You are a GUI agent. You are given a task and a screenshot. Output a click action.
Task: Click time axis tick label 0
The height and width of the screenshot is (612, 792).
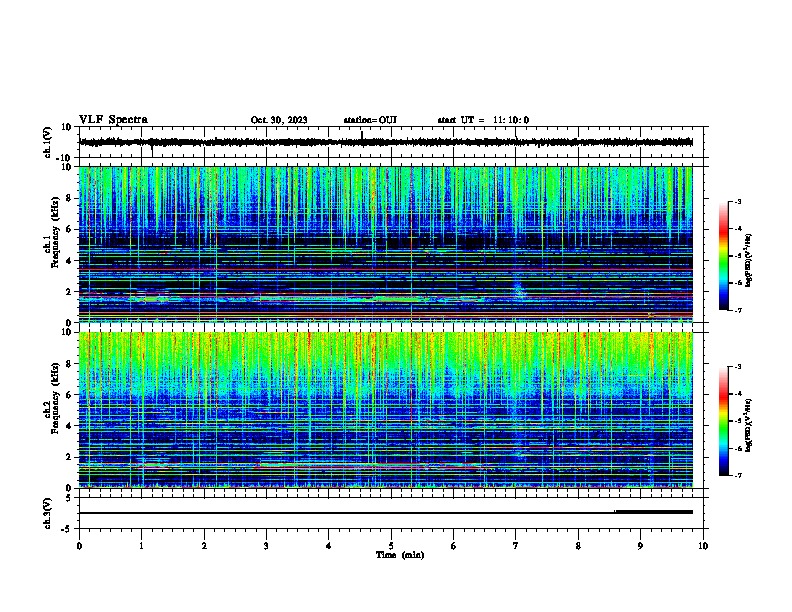click(x=79, y=546)
